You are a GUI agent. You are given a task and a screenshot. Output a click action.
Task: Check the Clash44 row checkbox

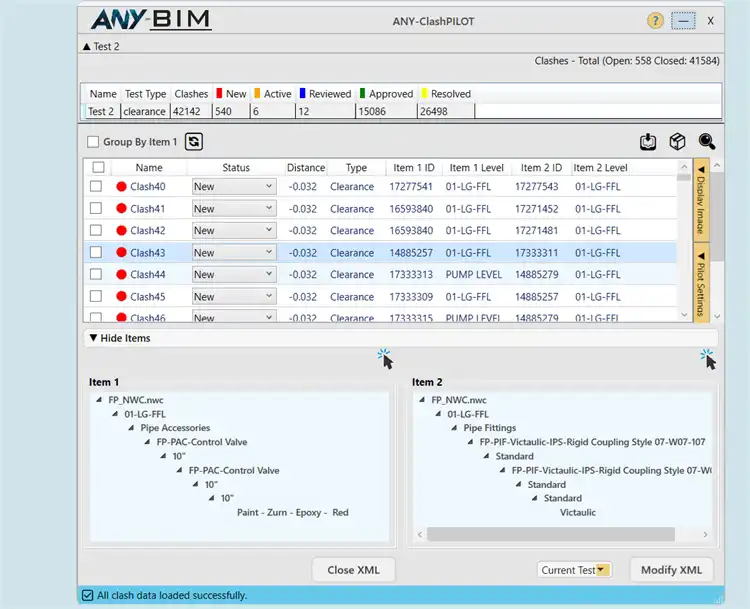[96, 274]
